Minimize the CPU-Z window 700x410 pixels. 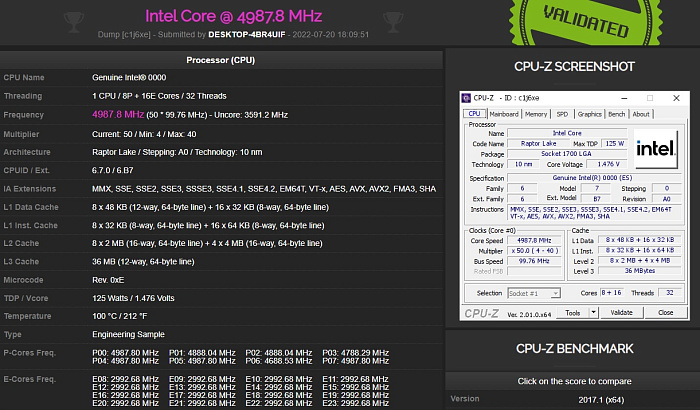coord(624,98)
